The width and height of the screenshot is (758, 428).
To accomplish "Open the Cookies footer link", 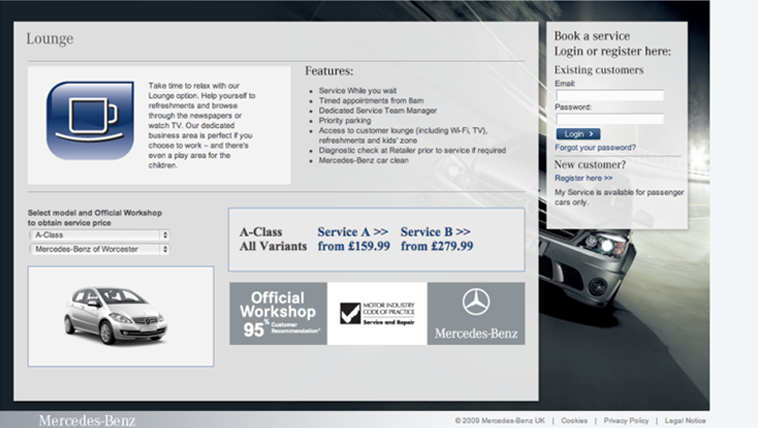I will tap(574, 421).
